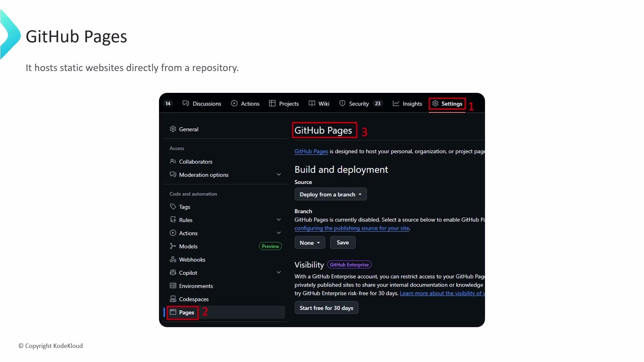Click the Security shield icon

342,103
